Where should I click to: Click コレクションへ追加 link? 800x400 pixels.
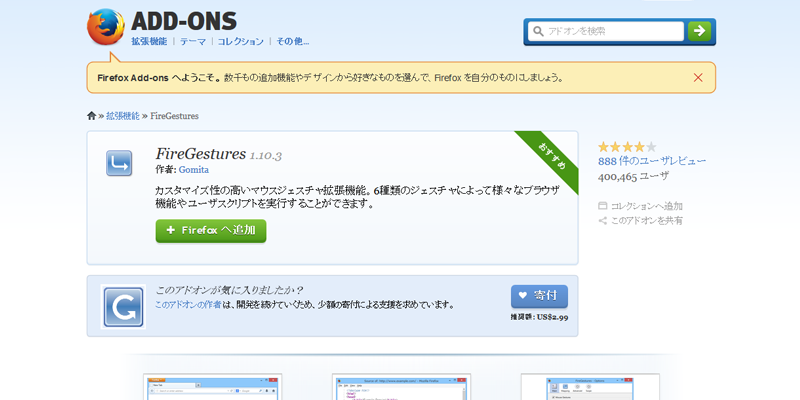(646, 206)
